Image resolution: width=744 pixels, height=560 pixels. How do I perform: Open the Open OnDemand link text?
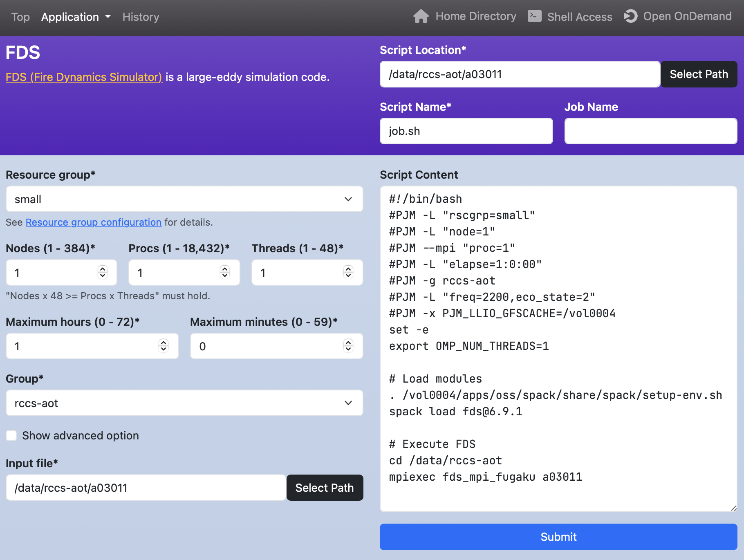click(x=687, y=16)
